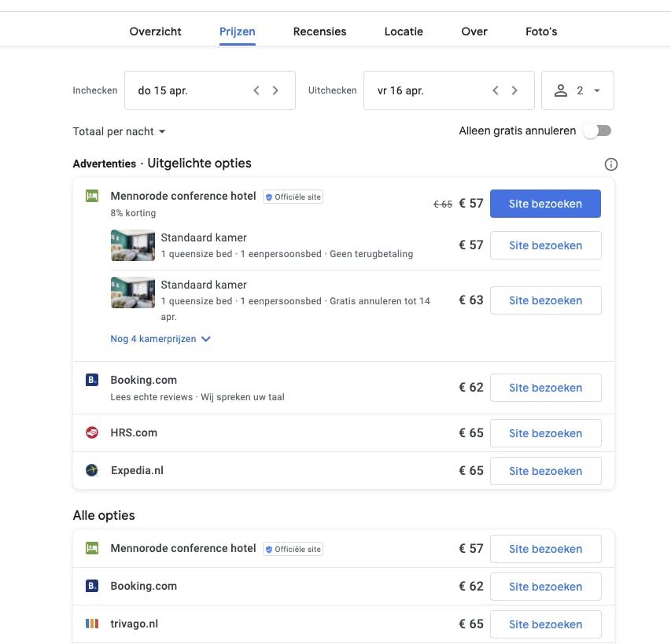Viewport: 671px width, 644px height.
Task: Switch to the Overzicht tab
Action: (155, 31)
